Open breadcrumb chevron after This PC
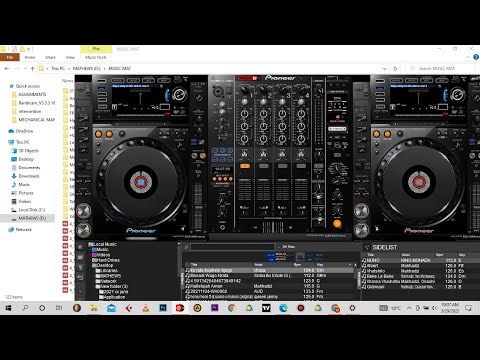Screen dimensions: 480x360 pyautogui.click(x=69, y=68)
